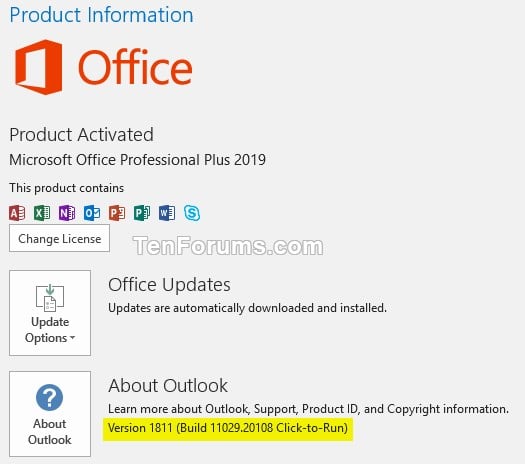Click the Publisher app icon
Screen dimensions: 525x464
(142, 213)
